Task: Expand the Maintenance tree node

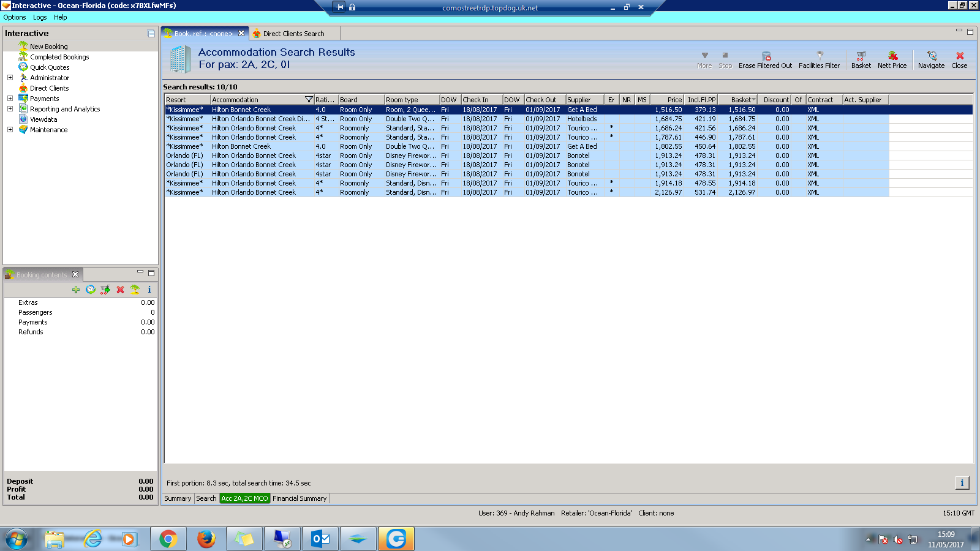Action: click(10, 130)
